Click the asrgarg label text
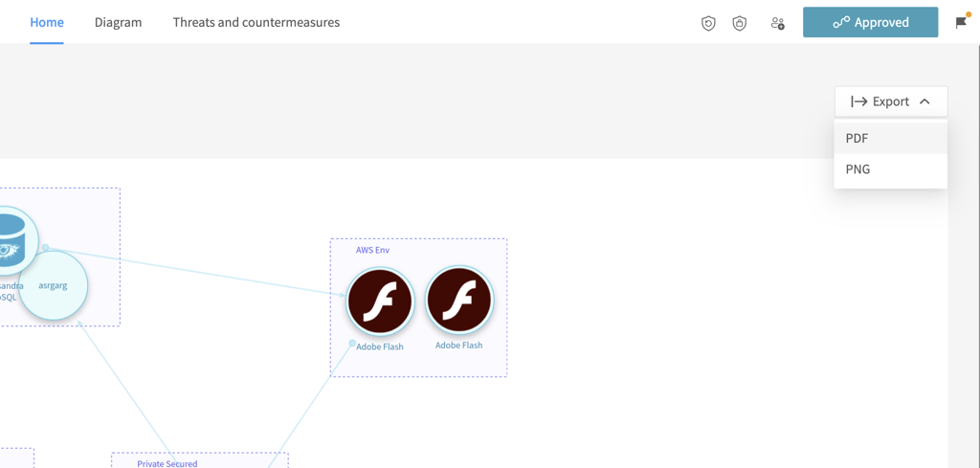 53,285
